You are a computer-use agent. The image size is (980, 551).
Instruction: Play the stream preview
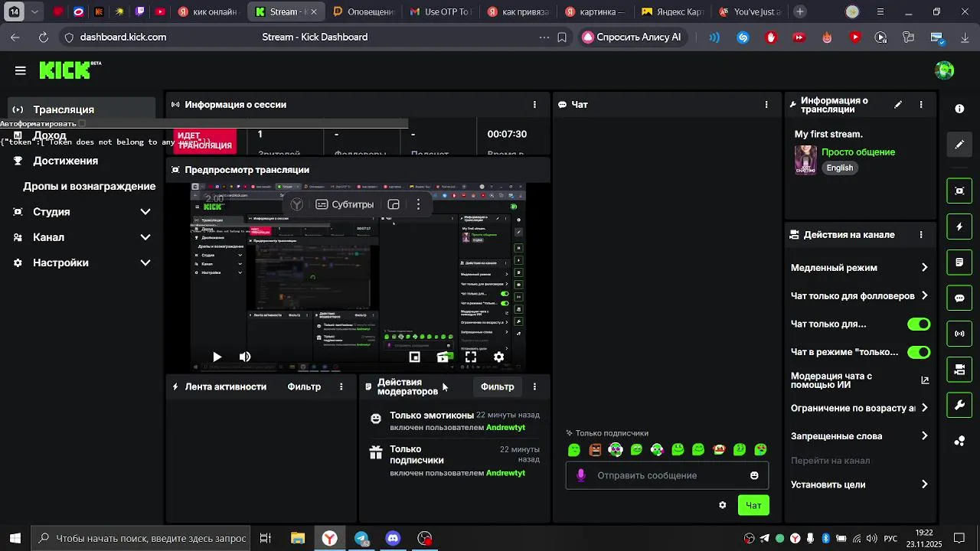tap(217, 357)
